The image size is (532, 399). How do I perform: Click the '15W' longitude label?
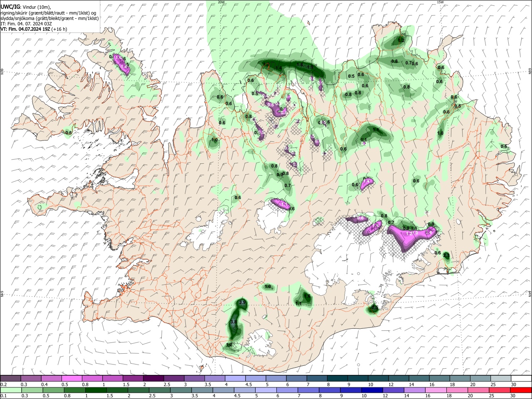440,2
